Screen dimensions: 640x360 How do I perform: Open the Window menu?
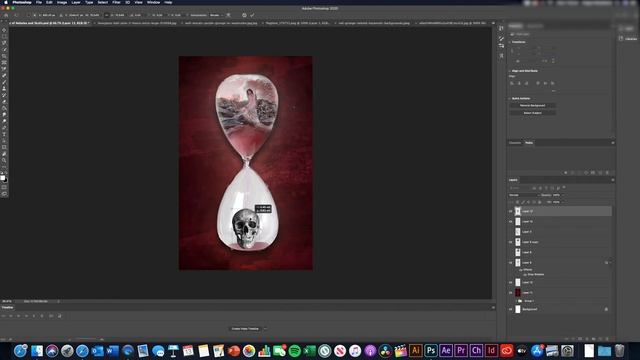(x=153, y=2)
